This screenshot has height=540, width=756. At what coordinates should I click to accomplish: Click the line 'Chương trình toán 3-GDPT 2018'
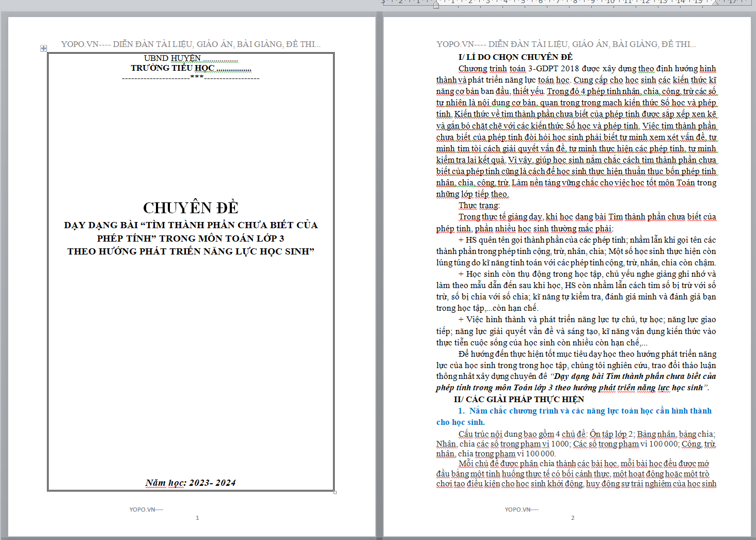pos(587,69)
